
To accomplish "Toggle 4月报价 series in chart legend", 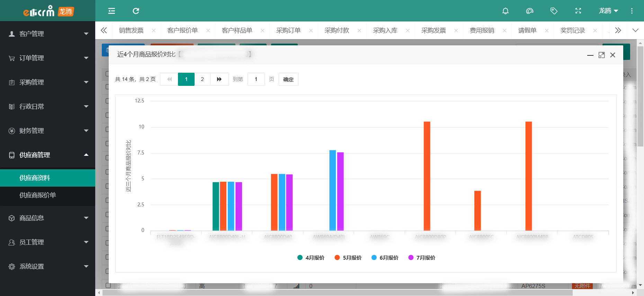I will pyautogui.click(x=311, y=258).
